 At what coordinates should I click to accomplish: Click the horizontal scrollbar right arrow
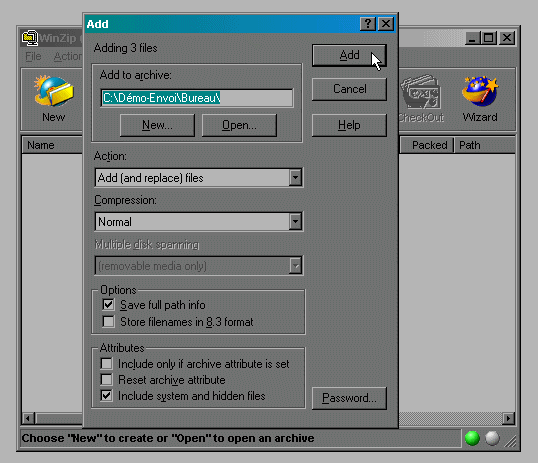point(508,418)
